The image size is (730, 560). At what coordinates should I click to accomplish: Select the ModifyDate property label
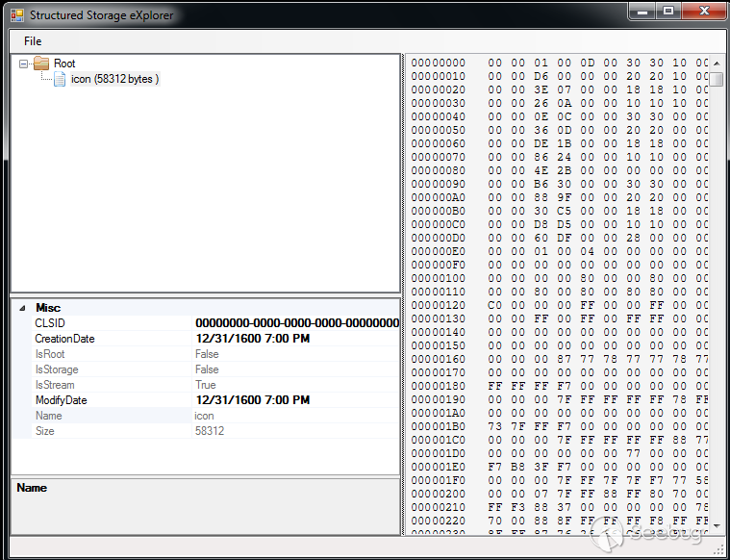pos(61,400)
